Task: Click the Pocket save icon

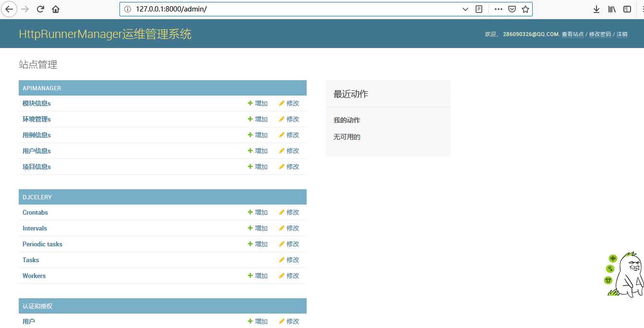Action: 512,9
